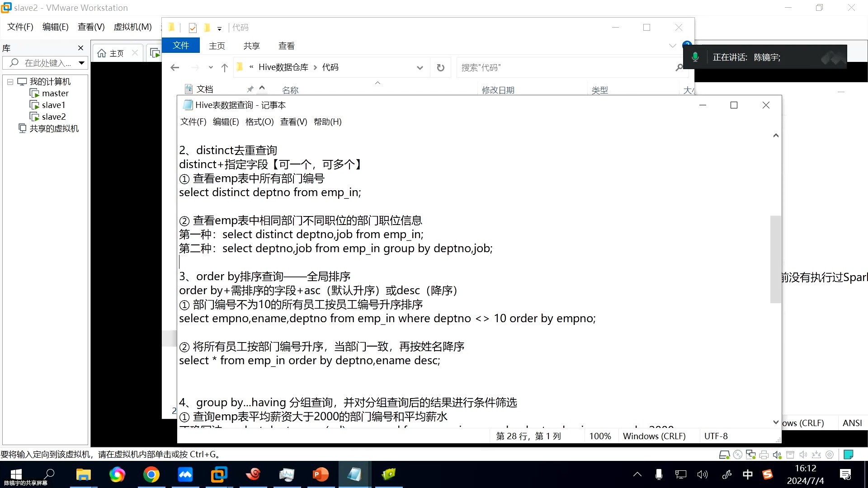Sort Explorer files by 修改日期 column

[498, 90]
